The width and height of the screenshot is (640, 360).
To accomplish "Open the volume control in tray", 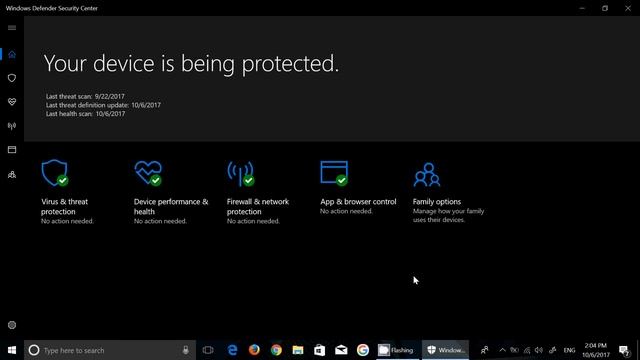I will pos(539,350).
